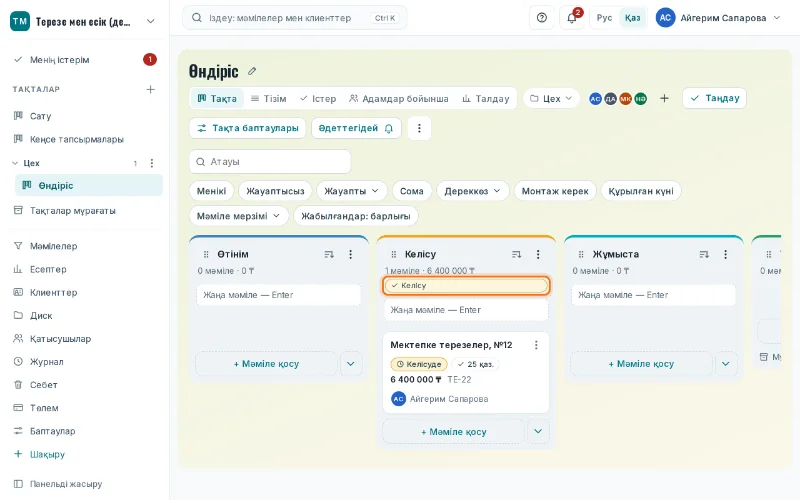Click the blue АС avatar in member list
This screenshot has width=800, height=500.
[x=595, y=98]
